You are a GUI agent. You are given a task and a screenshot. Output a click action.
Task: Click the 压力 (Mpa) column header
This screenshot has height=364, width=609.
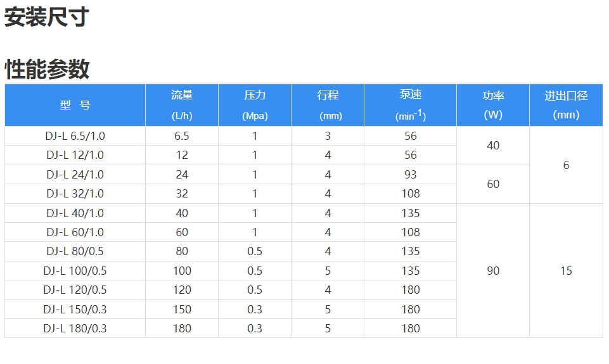[x=255, y=105]
